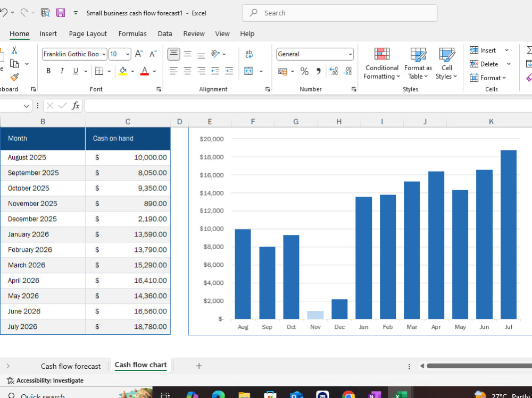Apply Percent Style format
This screenshot has width=532, height=398.
point(304,71)
